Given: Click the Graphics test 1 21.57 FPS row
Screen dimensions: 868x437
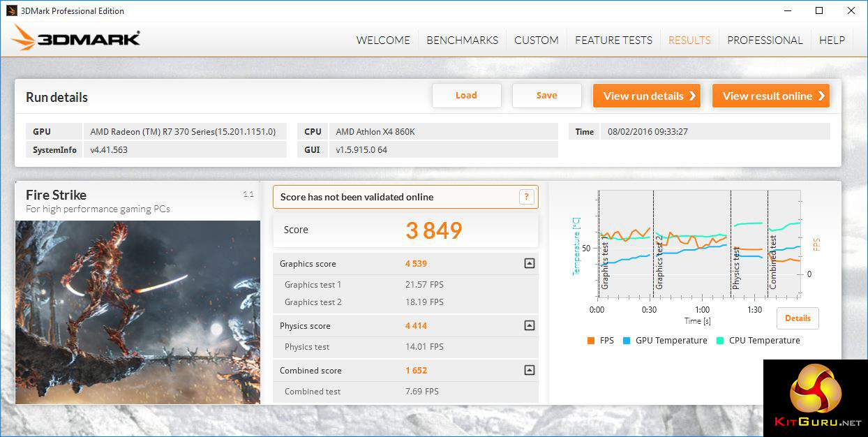Looking at the screenshot, I should point(405,285).
